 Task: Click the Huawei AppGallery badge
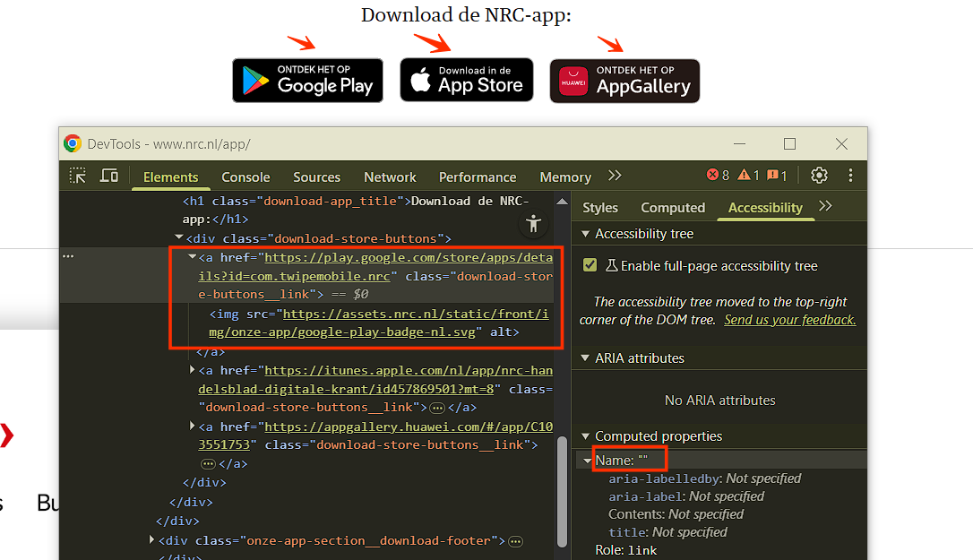pos(624,82)
